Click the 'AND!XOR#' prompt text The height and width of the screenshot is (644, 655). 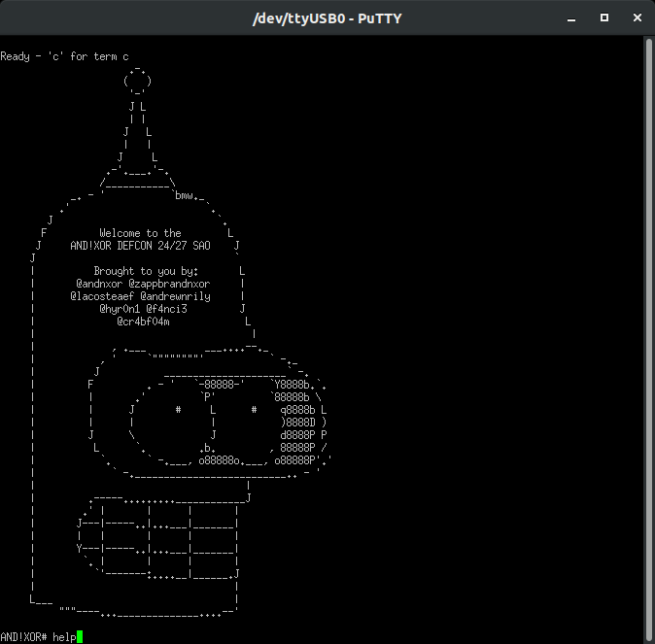click(24, 637)
